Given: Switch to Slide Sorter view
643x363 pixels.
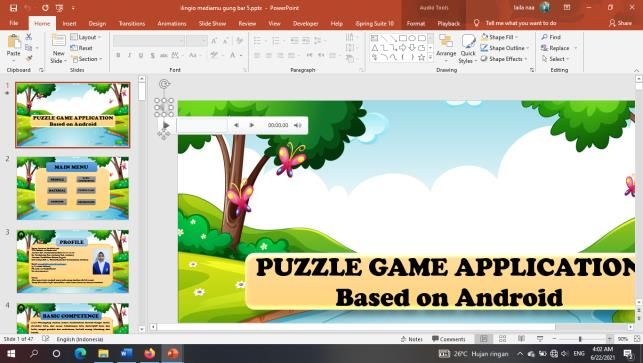Looking at the screenshot, I should point(502,339).
